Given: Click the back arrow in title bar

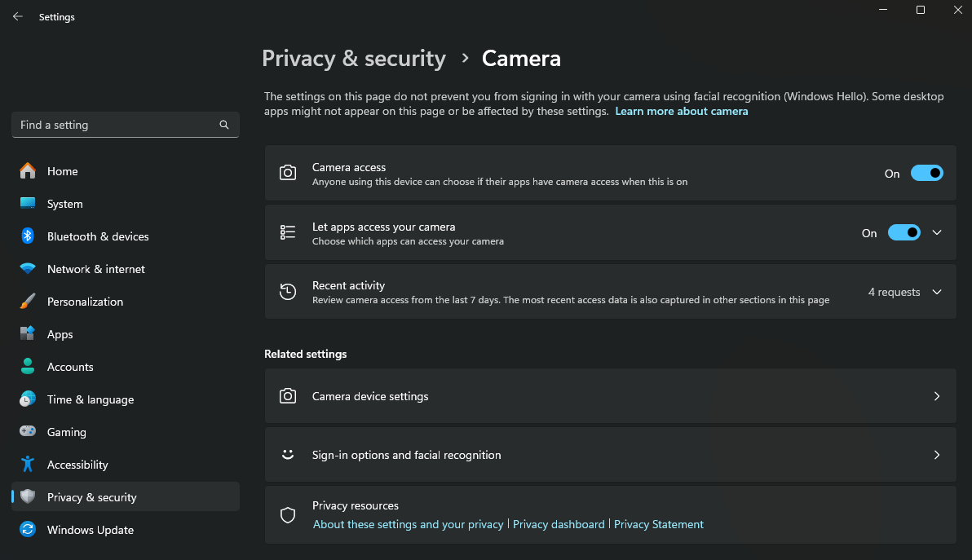Looking at the screenshot, I should tap(18, 16).
